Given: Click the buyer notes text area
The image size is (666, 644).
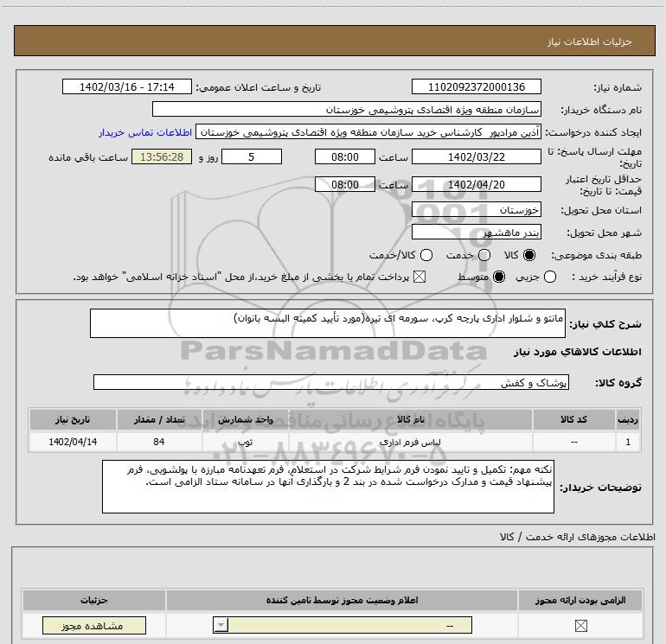Looking at the screenshot, I should [x=328, y=487].
